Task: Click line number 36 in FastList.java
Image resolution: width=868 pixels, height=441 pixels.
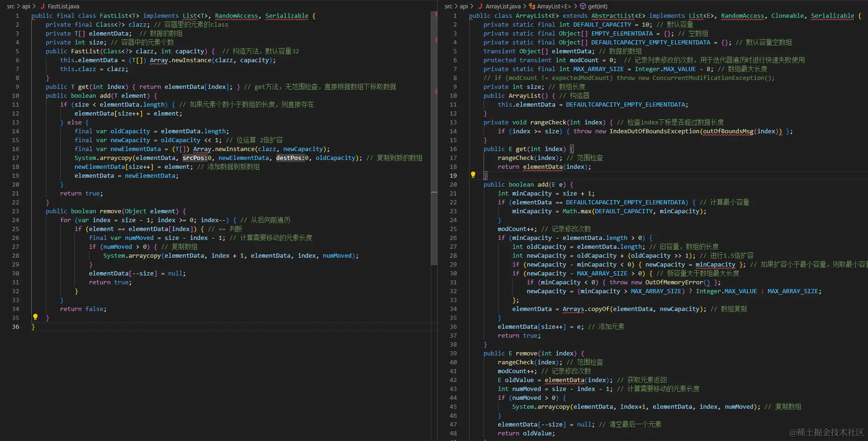Action: pos(15,327)
